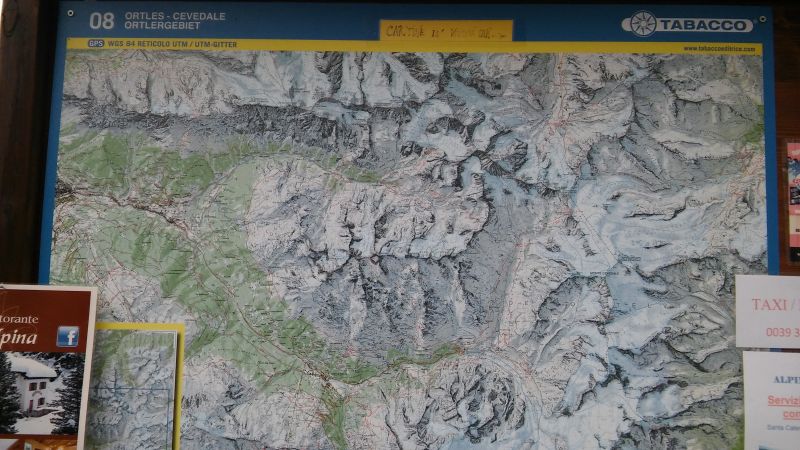This screenshot has width=800, height=450.
Task: Click the Facebook icon on the Alpina flyer
Action: 68,336
